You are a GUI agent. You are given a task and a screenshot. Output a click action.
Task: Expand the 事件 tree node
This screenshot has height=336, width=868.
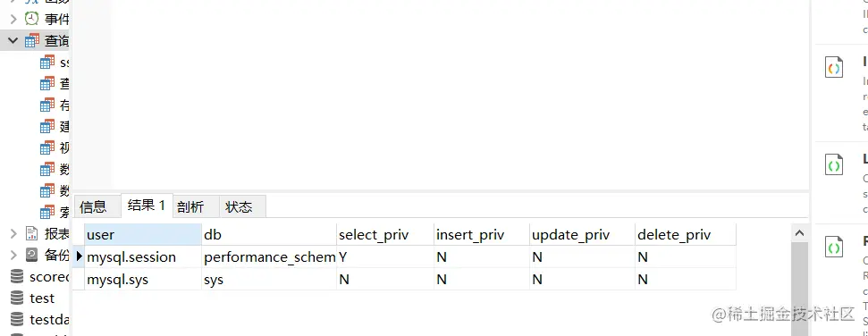[13, 19]
